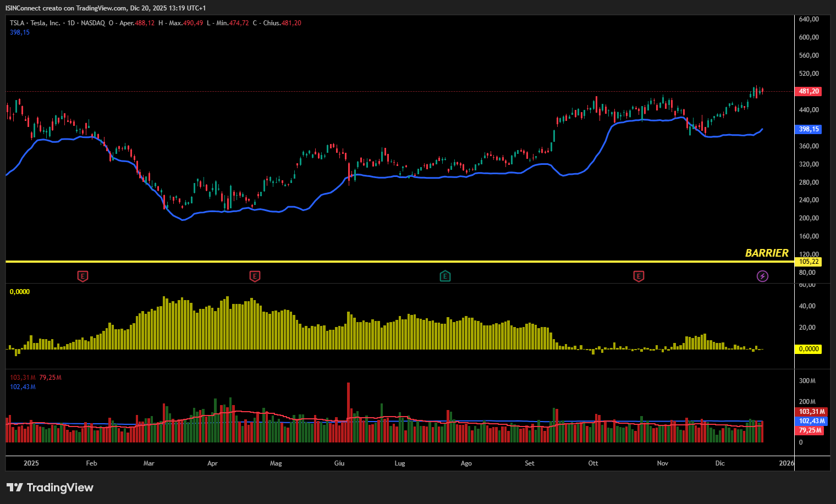Viewport: 836px width, 504px height.
Task: Click the red 481,20 last price label
Action: [x=808, y=91]
